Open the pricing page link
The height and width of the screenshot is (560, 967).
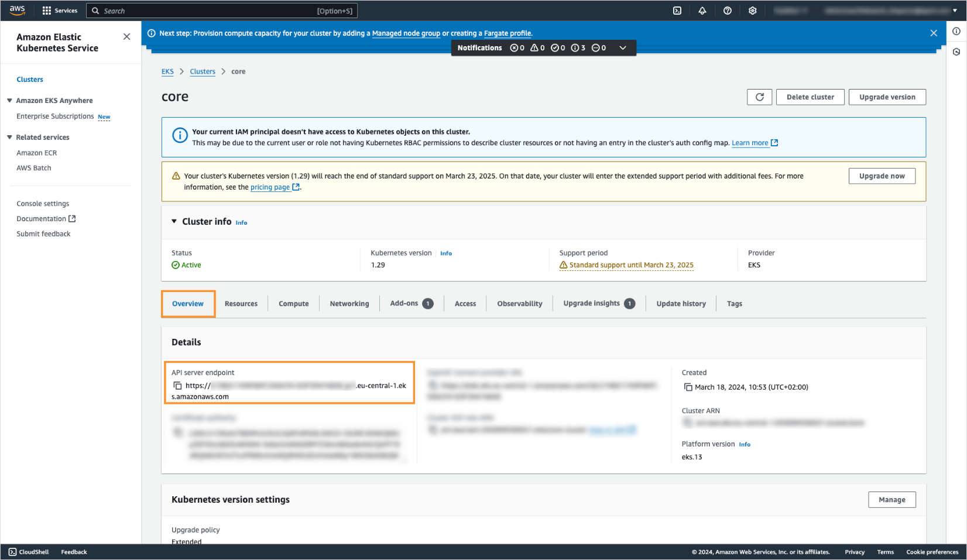coord(270,187)
